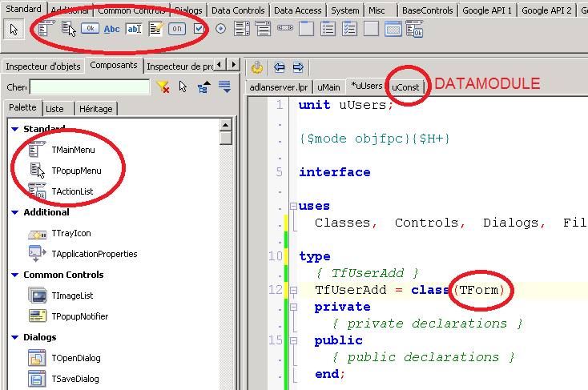Click the component search input field
Image resolution: width=588 pixels, height=390 pixels.
point(90,86)
